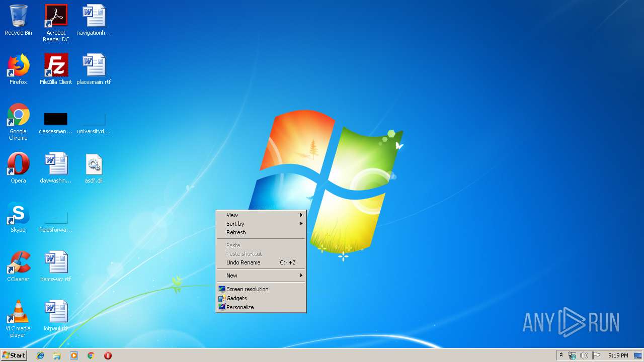Screen dimensions: 644x362
Task: Select the universityd... file icon
Action: point(94,122)
